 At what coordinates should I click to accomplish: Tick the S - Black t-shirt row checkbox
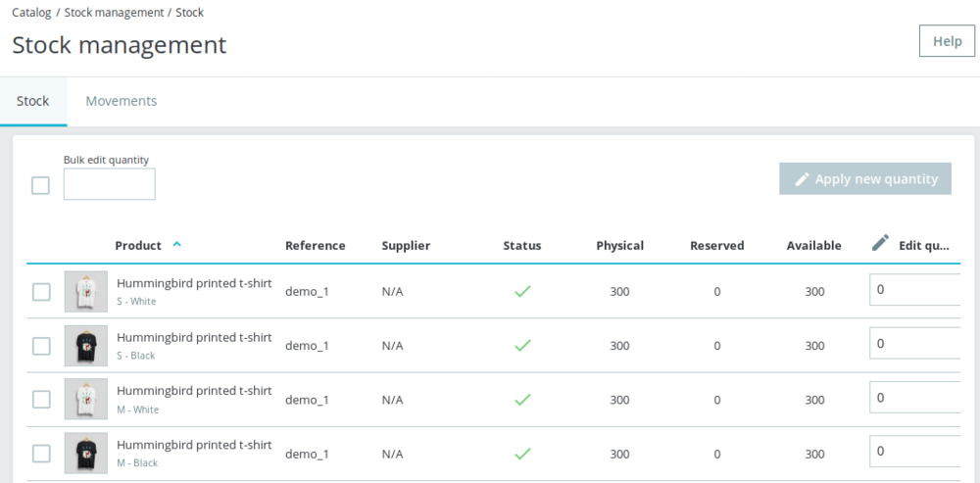[41, 346]
